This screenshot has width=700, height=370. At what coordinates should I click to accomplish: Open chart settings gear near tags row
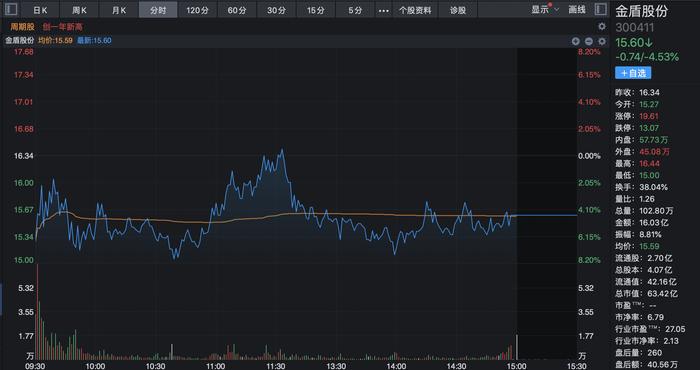coord(602,26)
